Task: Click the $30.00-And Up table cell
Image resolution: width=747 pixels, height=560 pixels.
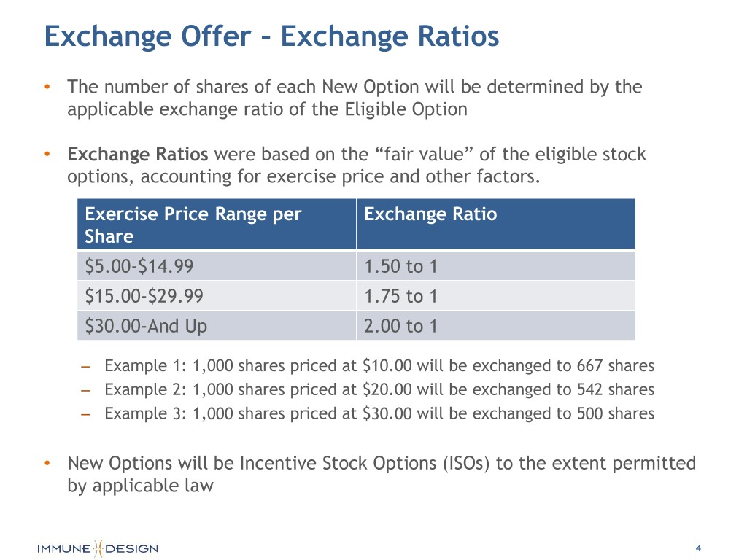Action: (x=146, y=325)
